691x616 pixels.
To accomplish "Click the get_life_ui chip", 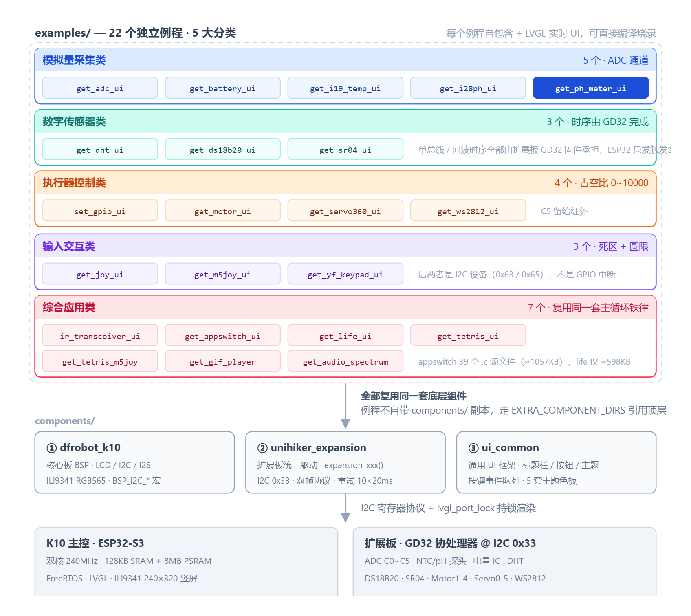I will point(345,336).
